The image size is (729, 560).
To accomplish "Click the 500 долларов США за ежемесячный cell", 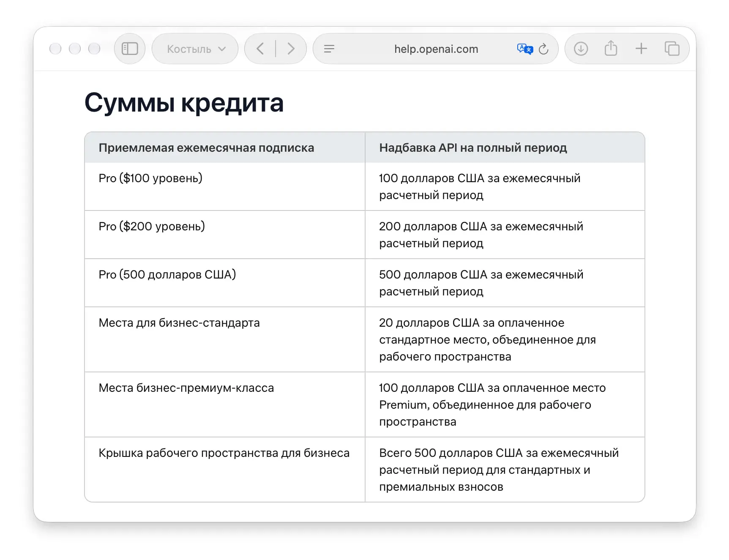I will [505, 283].
